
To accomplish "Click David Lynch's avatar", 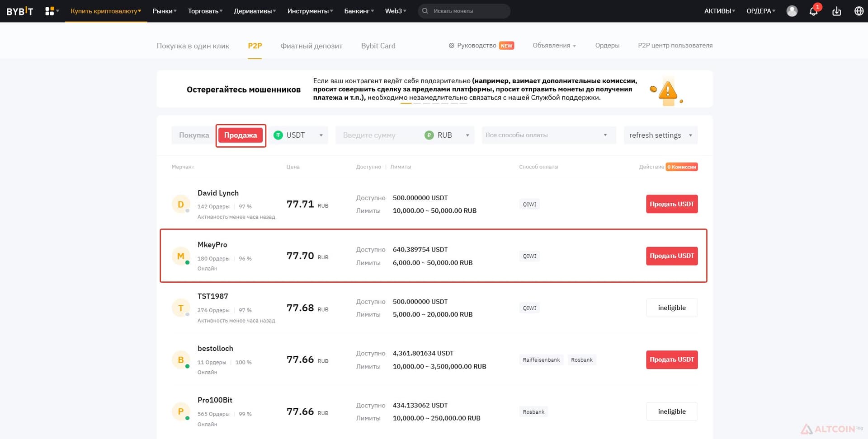I will [180, 204].
